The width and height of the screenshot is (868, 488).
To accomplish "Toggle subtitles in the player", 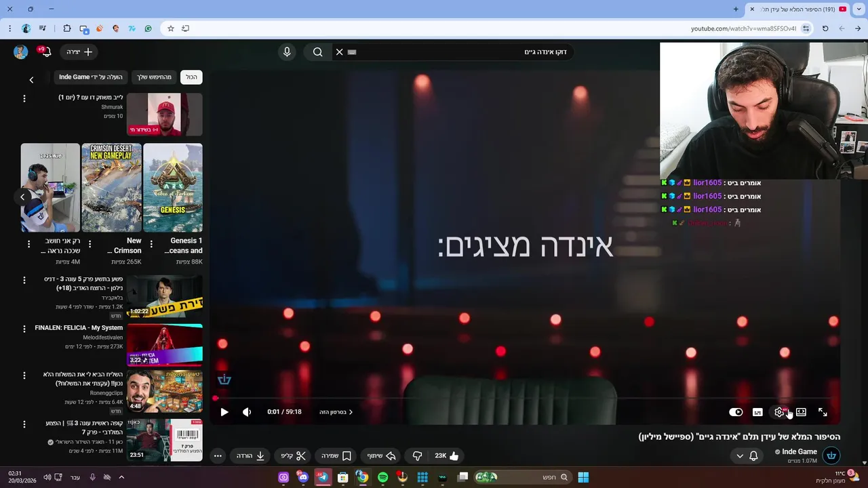I will 757,412.
